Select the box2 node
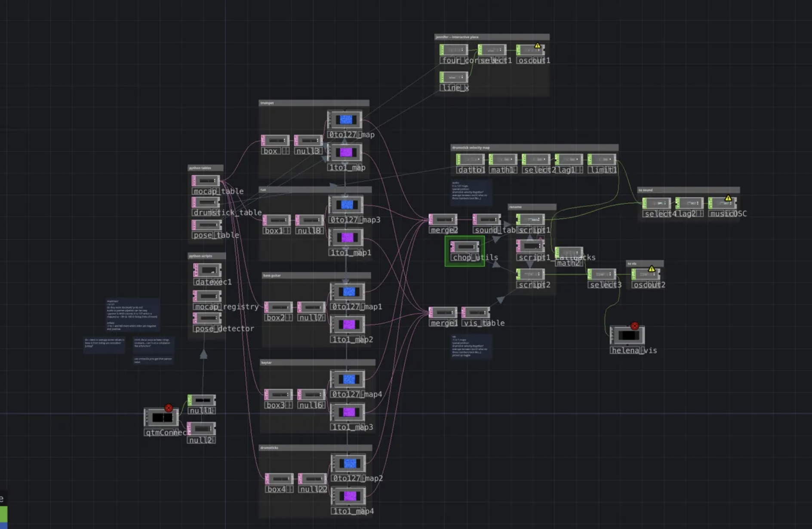 coord(278,307)
